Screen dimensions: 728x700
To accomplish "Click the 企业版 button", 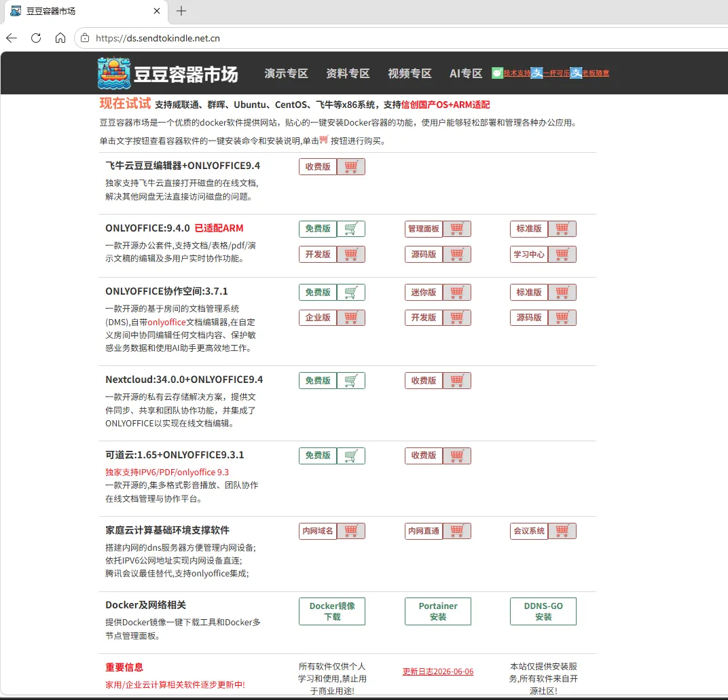I will pyautogui.click(x=318, y=318).
